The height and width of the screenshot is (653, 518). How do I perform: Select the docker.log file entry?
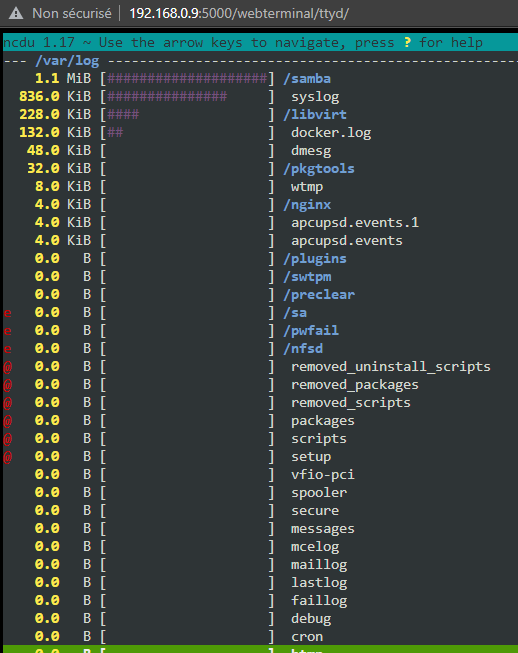click(x=331, y=132)
